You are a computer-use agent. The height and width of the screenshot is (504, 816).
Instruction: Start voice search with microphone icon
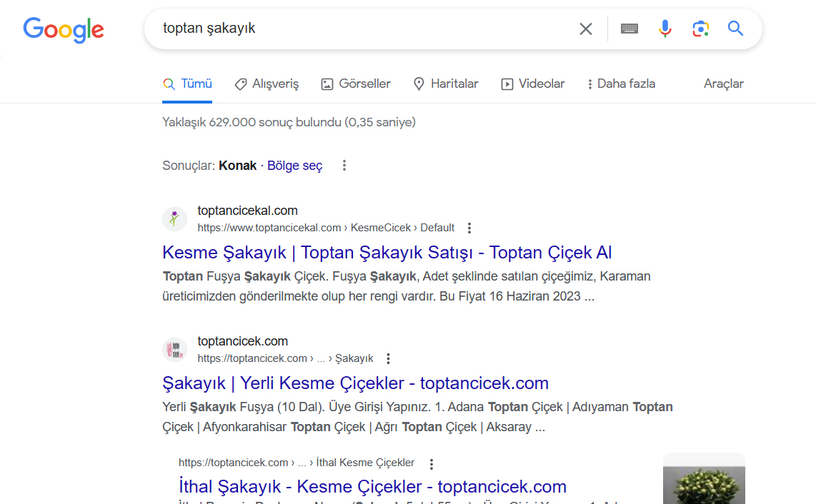[x=665, y=29]
